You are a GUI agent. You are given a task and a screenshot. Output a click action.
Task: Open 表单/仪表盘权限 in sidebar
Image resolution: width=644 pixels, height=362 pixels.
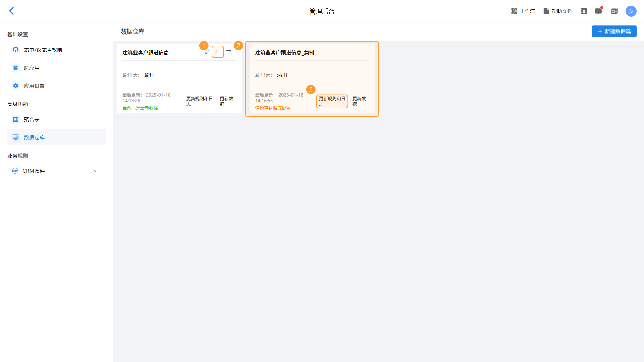[57, 50]
